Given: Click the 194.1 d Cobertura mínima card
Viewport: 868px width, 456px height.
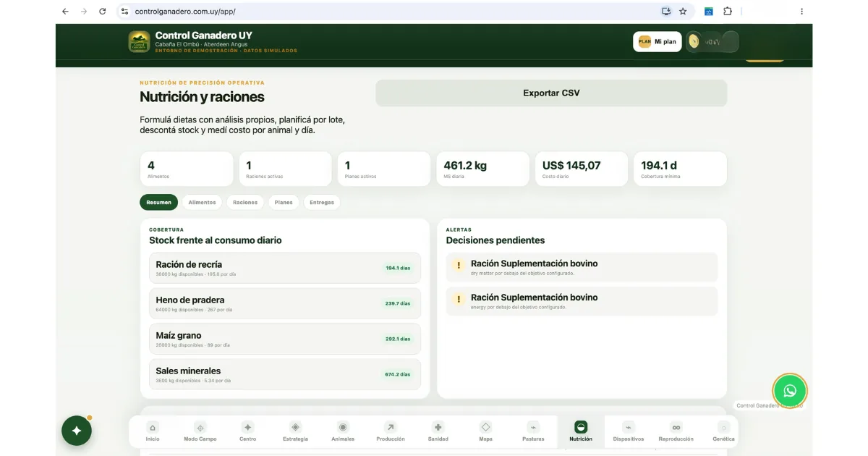Looking at the screenshot, I should (x=680, y=169).
